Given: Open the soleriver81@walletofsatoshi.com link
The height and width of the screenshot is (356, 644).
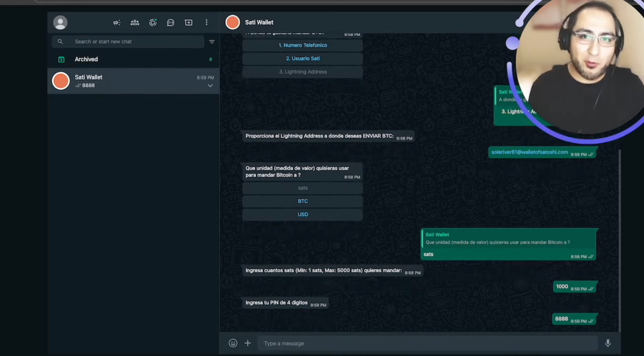Looking at the screenshot, I should point(529,152).
